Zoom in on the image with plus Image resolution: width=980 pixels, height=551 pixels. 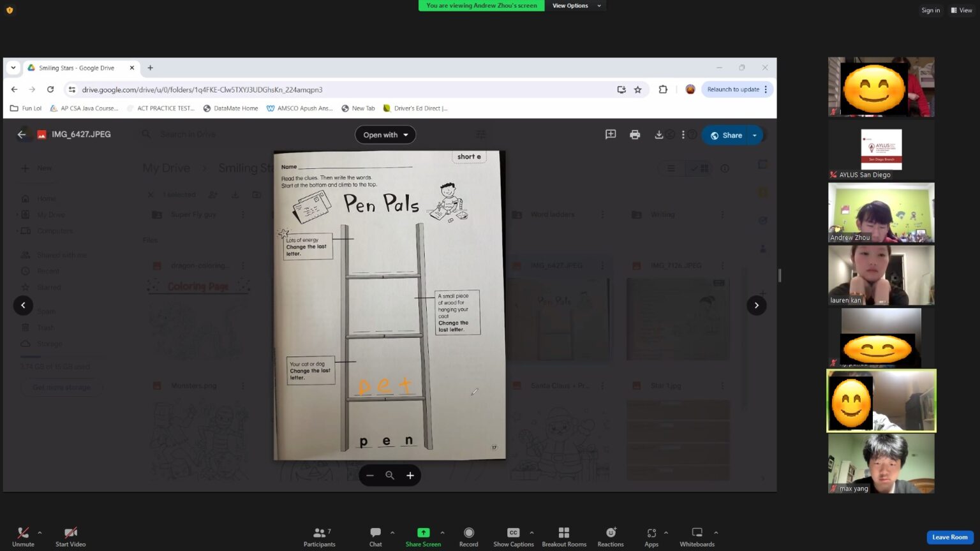pos(410,476)
